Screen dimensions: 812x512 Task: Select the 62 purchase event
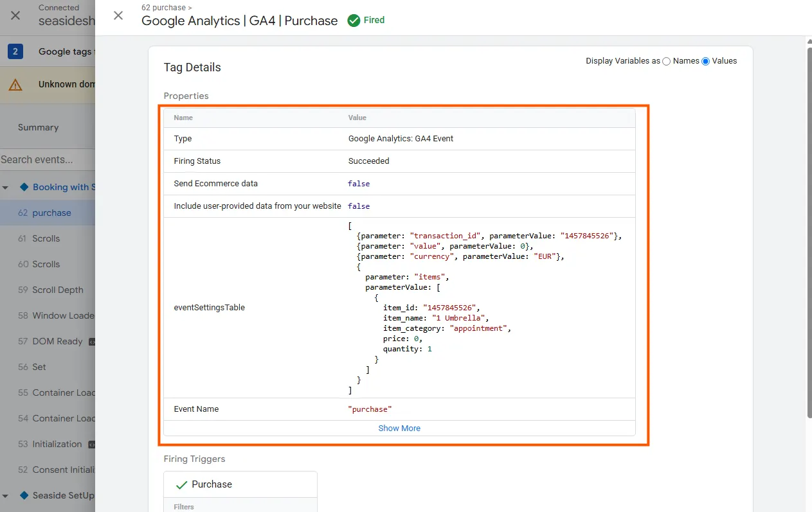pyautogui.click(x=48, y=213)
